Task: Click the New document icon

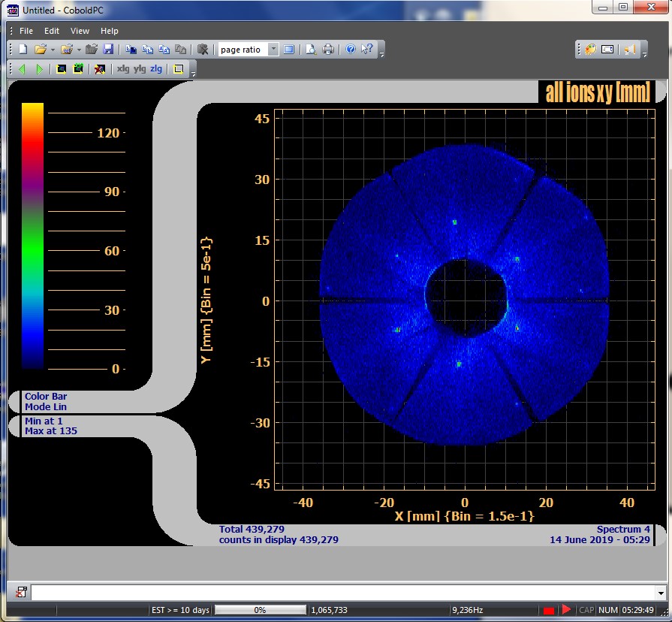Action: click(23, 50)
